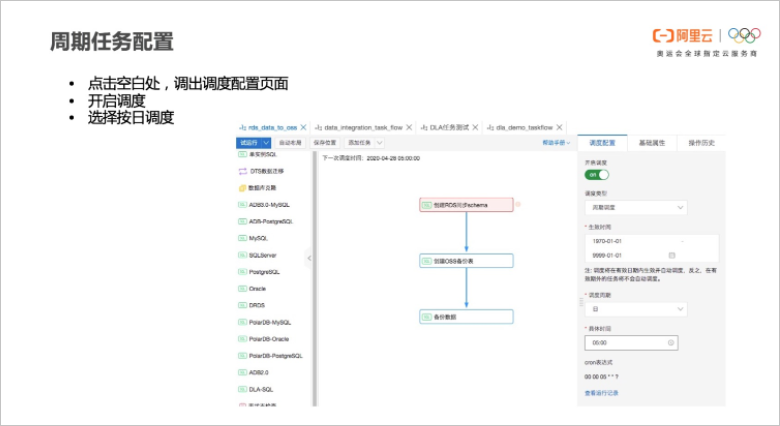Image resolution: width=780 pixels, height=426 pixels.
Task: Click the cron expression text 00 00 05
Action: click(601, 377)
